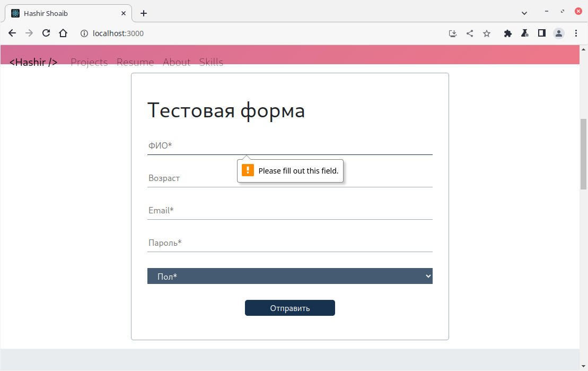Click the scrollbar down arrow
The width and height of the screenshot is (588, 371).
click(x=583, y=366)
